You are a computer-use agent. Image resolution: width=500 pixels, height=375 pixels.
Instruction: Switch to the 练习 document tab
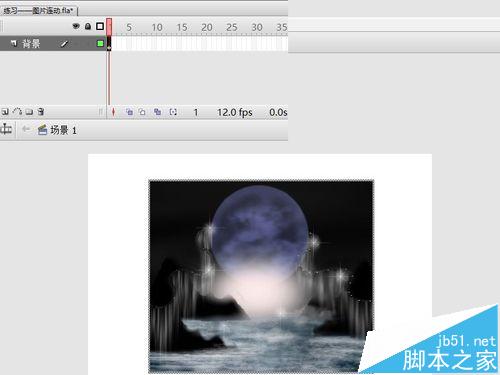(x=38, y=11)
